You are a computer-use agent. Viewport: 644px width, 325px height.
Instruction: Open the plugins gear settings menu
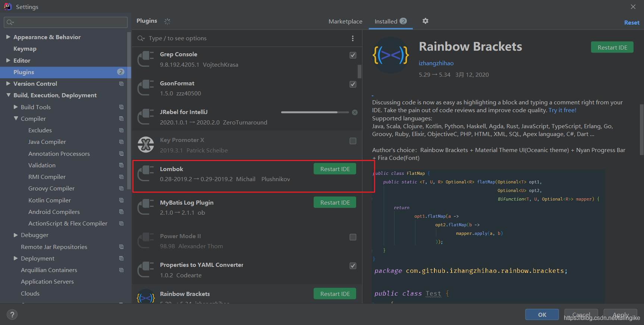click(x=425, y=21)
